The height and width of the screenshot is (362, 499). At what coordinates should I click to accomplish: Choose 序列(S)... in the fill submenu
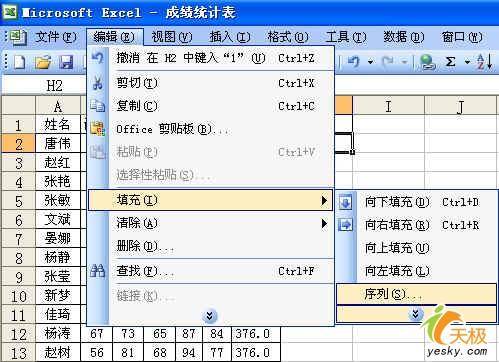point(417,294)
